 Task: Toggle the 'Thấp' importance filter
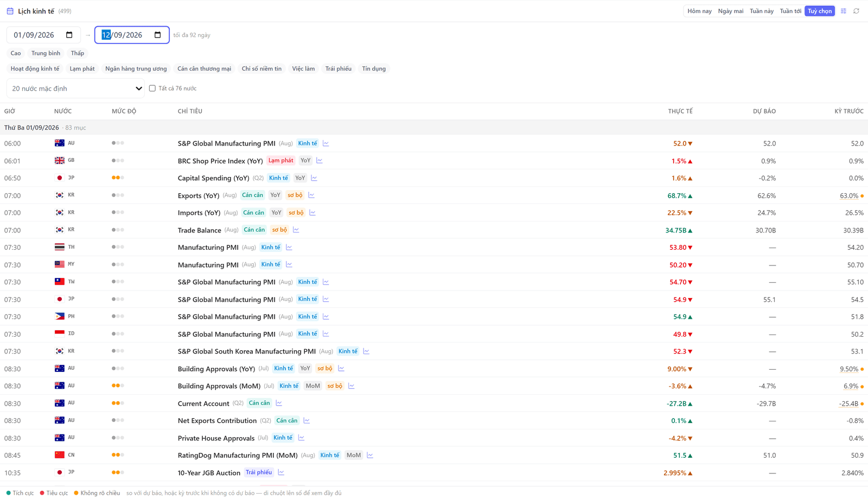78,53
